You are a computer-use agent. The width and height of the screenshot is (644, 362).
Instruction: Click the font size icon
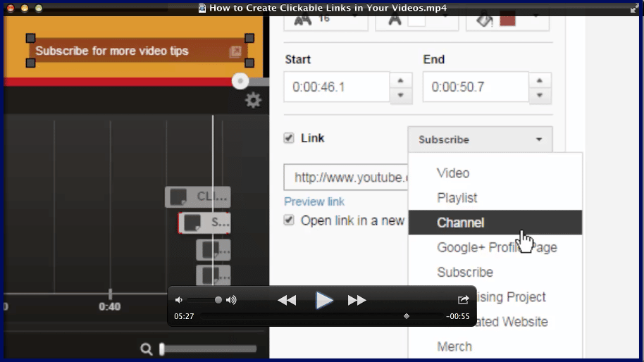click(303, 20)
